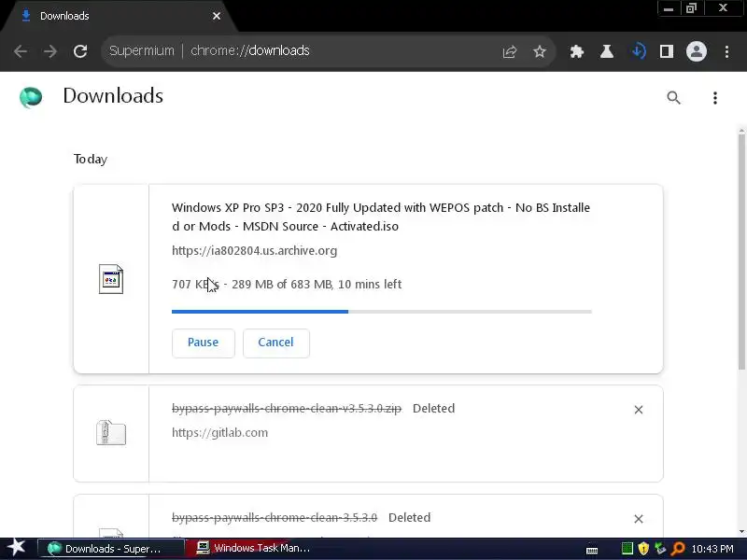Open the gitlab.com source link
Image resolution: width=747 pixels, height=560 pixels.
[x=219, y=432]
